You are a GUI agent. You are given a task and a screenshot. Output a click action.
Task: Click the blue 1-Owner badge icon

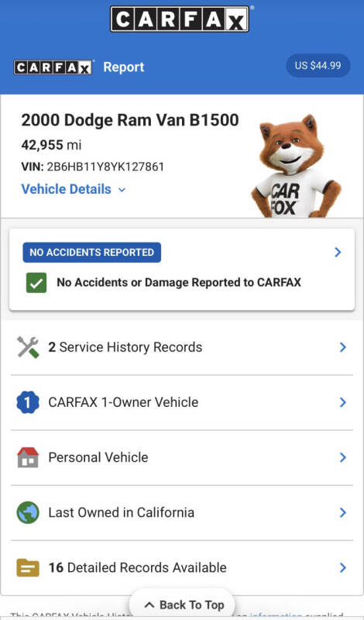click(x=28, y=402)
